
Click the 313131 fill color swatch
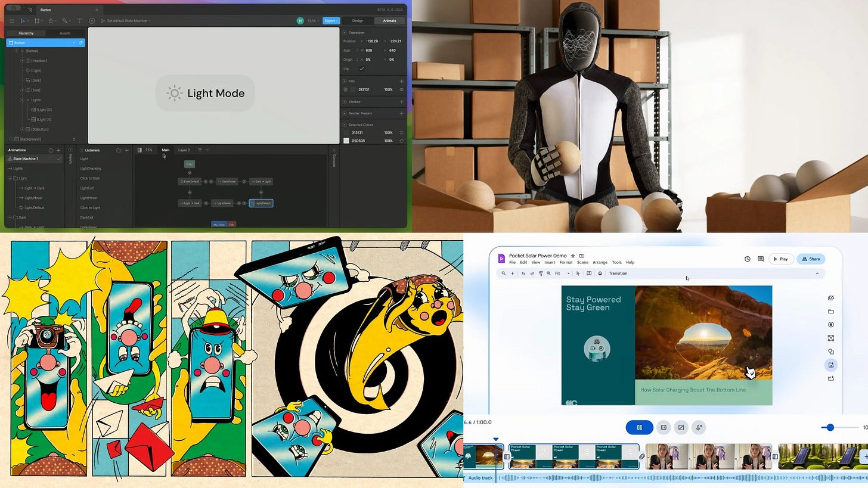point(354,89)
